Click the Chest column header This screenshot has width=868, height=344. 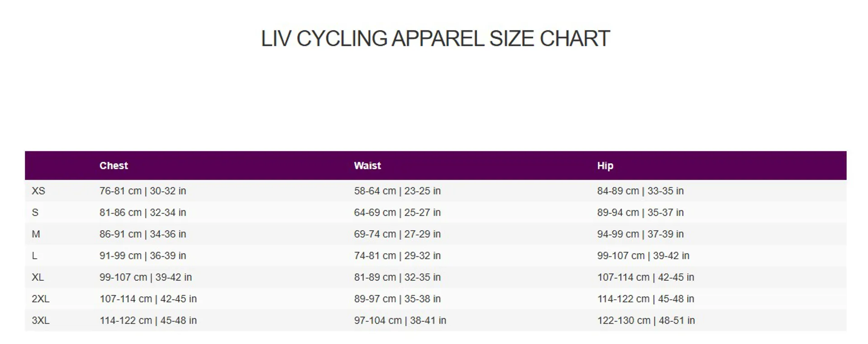(x=113, y=166)
